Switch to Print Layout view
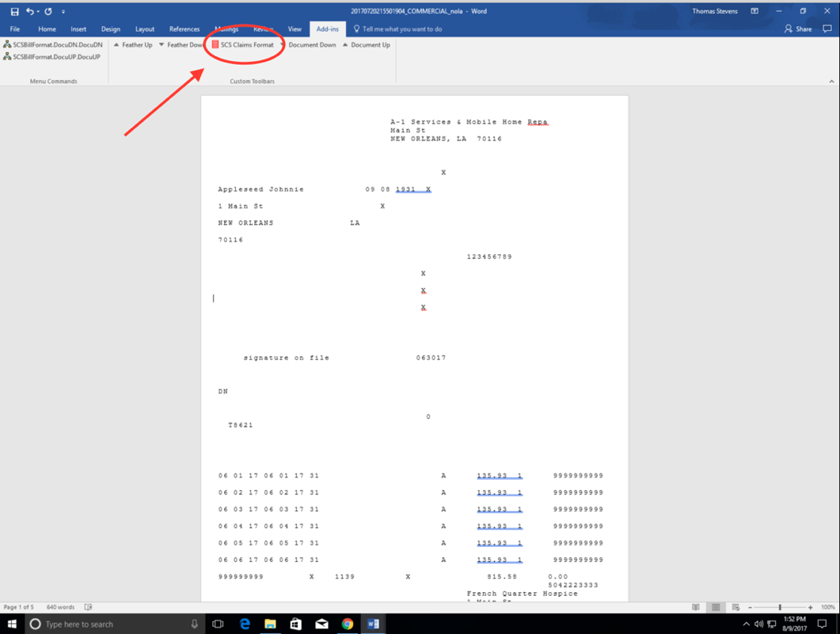 click(716, 607)
